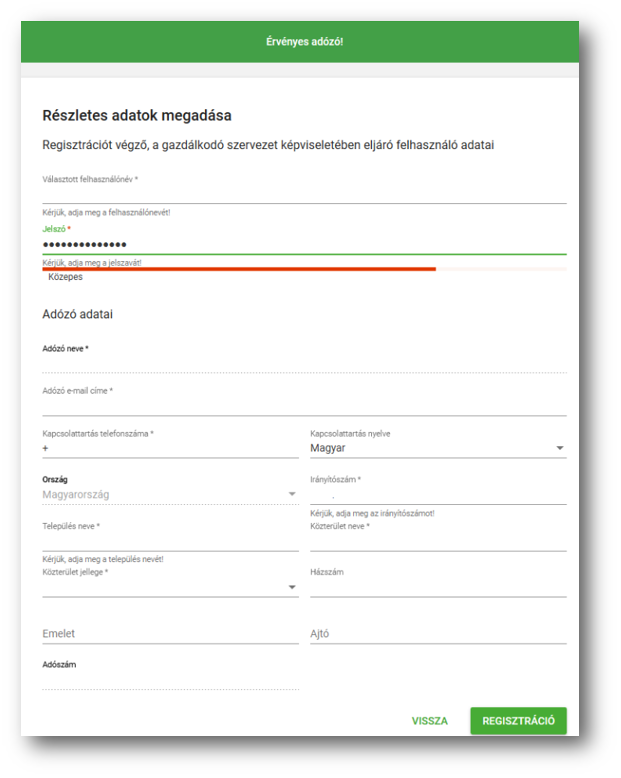Expand the Ország dropdown showing Magyarország
Image resolution: width=621 pixels, height=778 pixels.
click(x=170, y=494)
